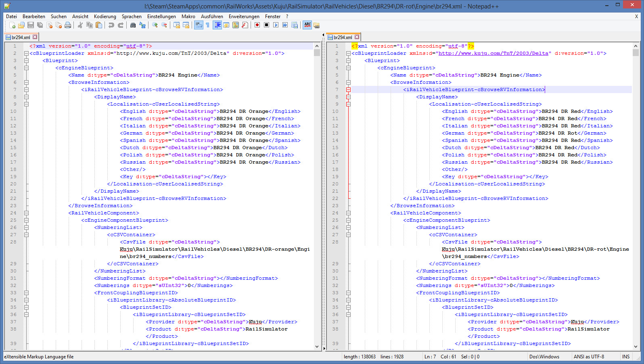
Task: Click the Print icon in toolbar
Action: coord(68,25)
